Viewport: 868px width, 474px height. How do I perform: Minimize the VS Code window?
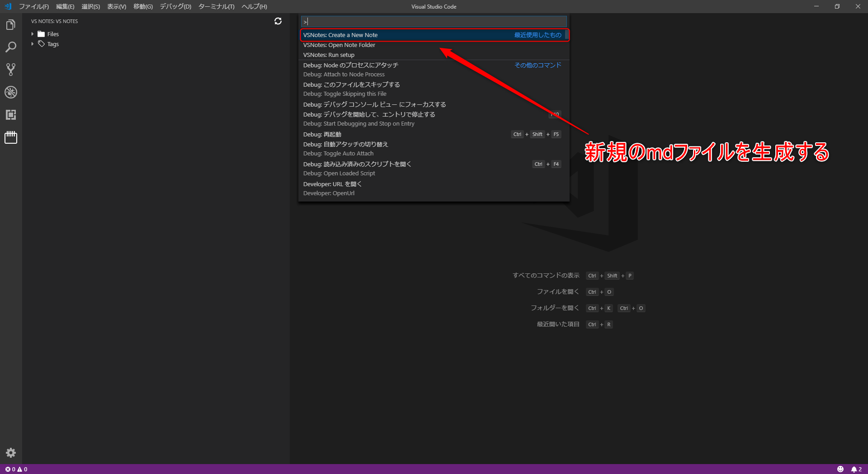tap(816, 6)
